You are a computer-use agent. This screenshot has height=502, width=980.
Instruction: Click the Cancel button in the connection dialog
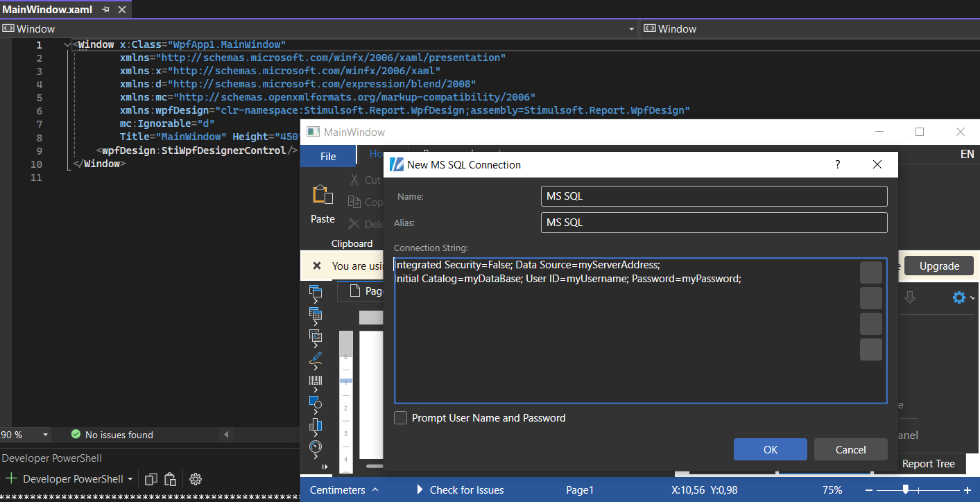point(850,449)
